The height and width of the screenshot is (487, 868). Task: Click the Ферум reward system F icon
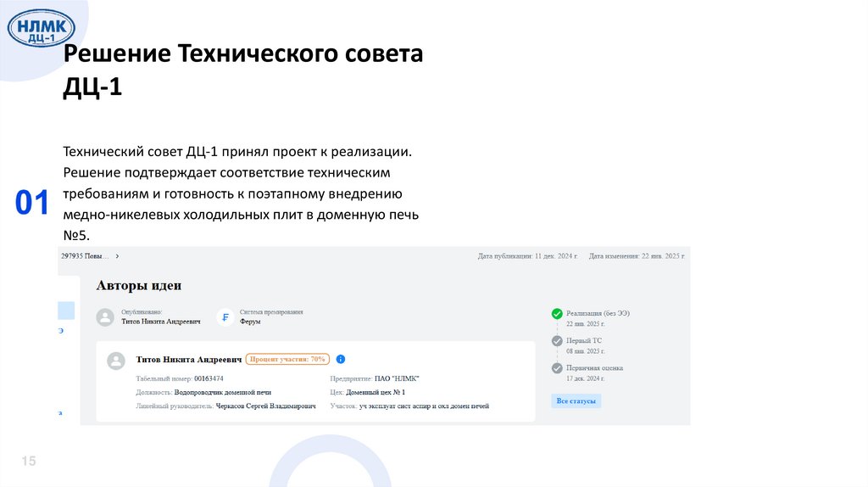(225, 317)
